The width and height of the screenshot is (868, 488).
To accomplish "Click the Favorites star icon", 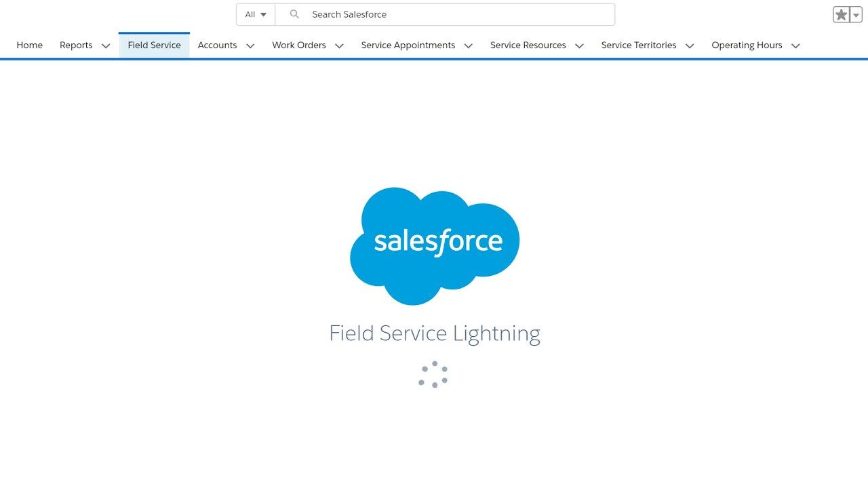I will click(841, 15).
